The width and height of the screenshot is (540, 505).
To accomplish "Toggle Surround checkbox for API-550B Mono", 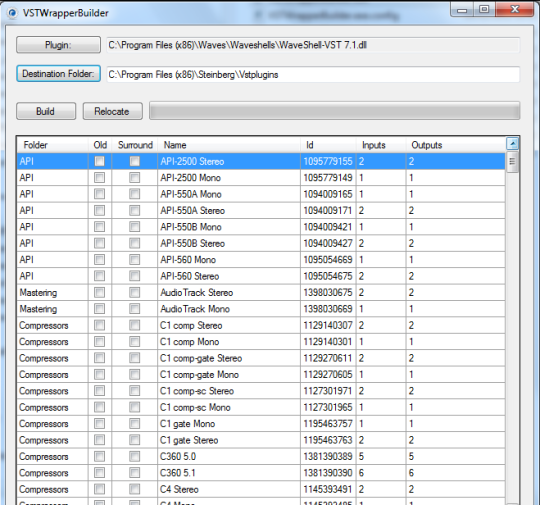I will coord(135,227).
